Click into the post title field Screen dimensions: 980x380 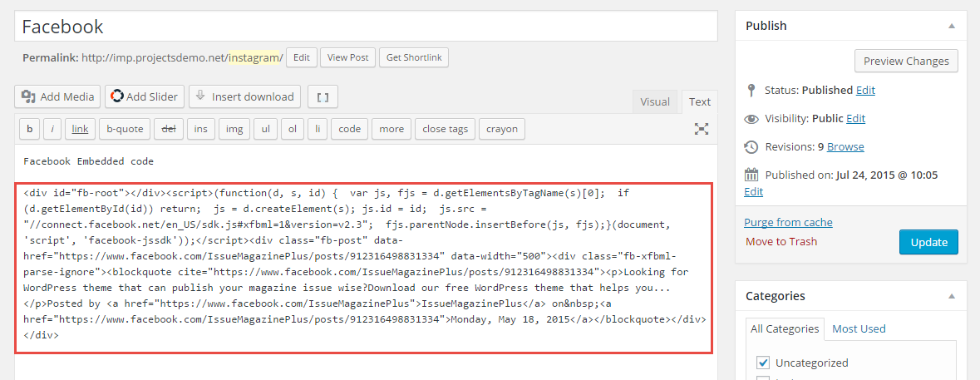pyautogui.click(x=366, y=27)
